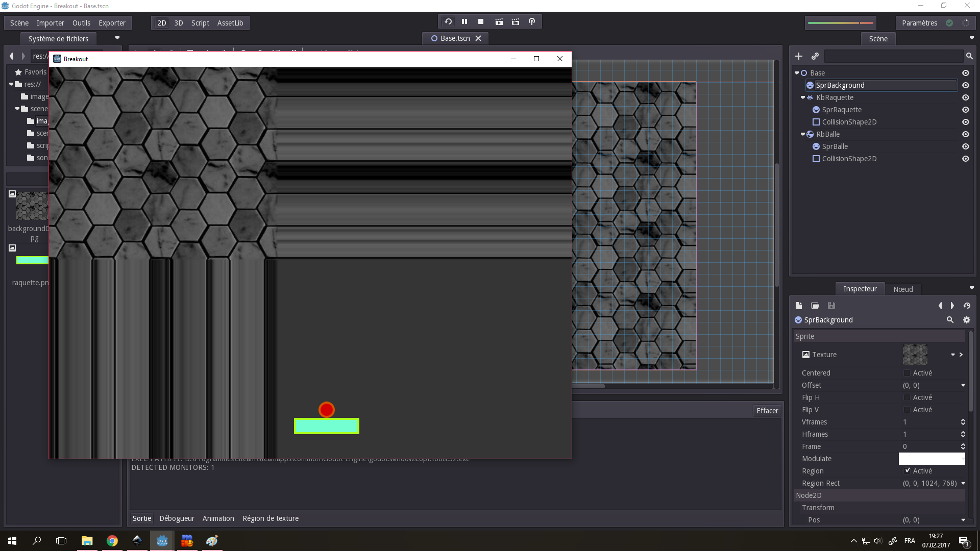Image resolution: width=980 pixels, height=551 pixels.
Task: Hide the SprRaquette node
Action: pos(966,110)
